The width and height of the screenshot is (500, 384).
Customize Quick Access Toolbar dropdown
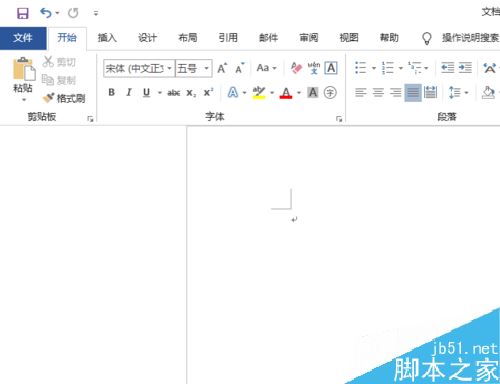point(96,14)
